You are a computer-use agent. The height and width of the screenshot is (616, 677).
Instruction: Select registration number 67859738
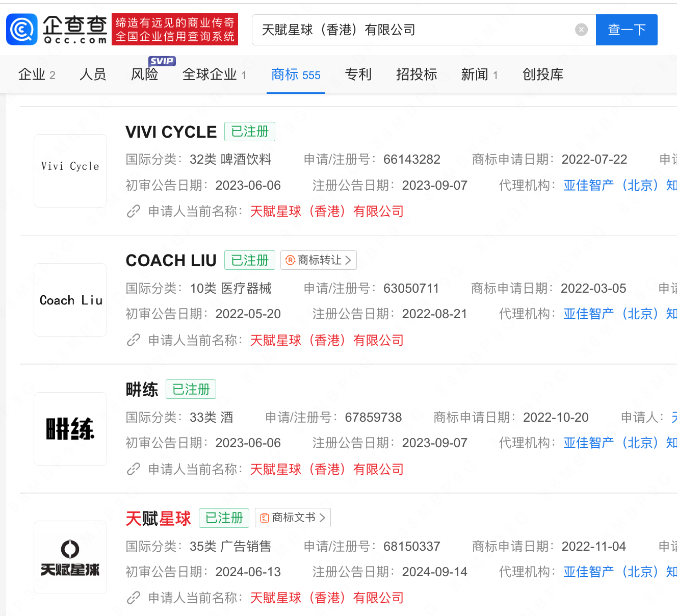click(374, 417)
